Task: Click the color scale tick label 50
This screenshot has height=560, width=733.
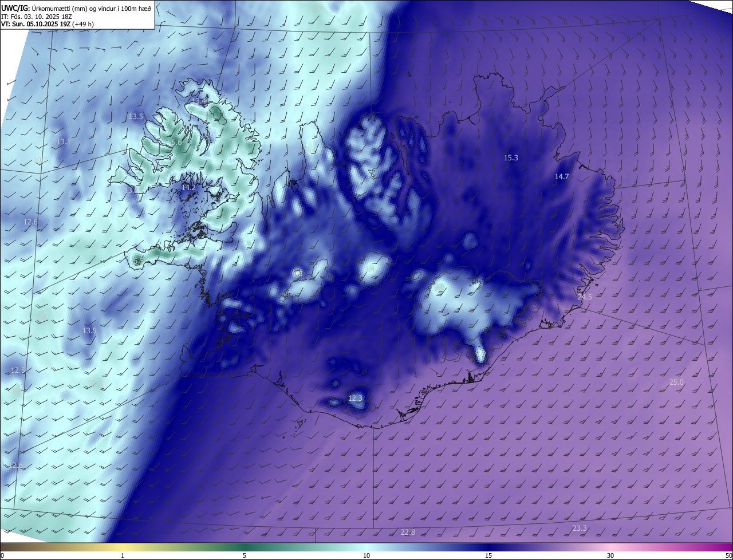Action: pyautogui.click(x=728, y=555)
